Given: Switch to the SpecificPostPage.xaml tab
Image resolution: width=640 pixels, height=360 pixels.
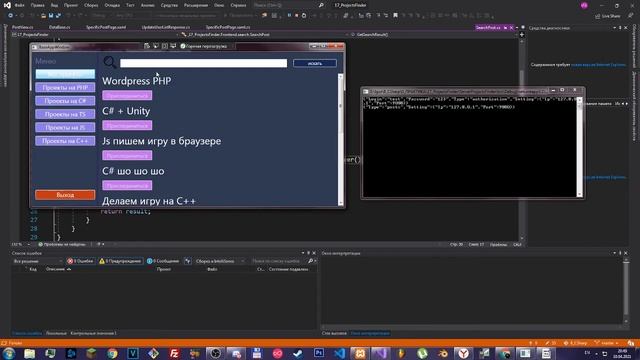Looking at the screenshot, I should point(106,27).
